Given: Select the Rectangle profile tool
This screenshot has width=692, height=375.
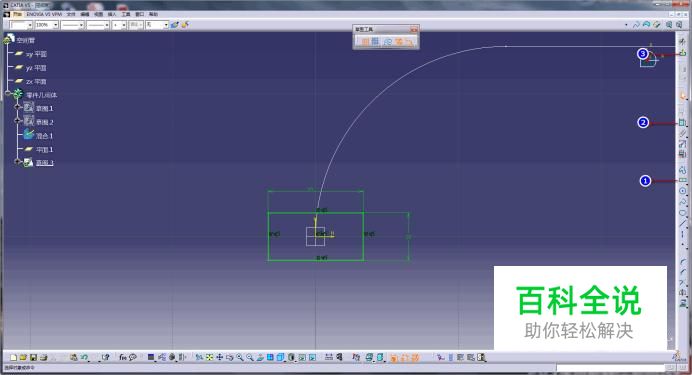Looking at the screenshot, I should pos(683,180).
